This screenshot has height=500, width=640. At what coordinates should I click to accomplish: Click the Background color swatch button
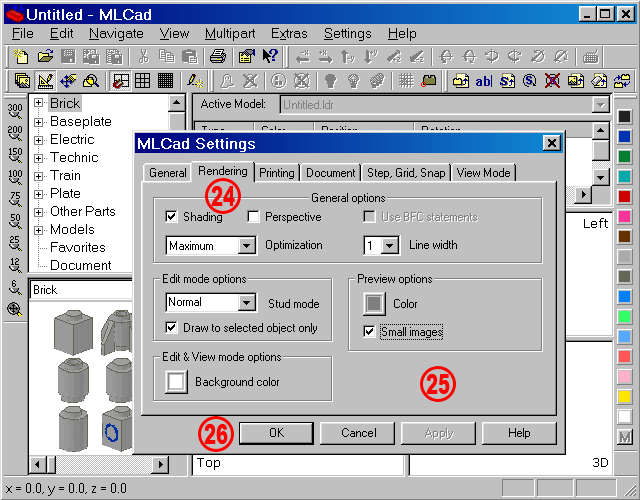(176, 382)
